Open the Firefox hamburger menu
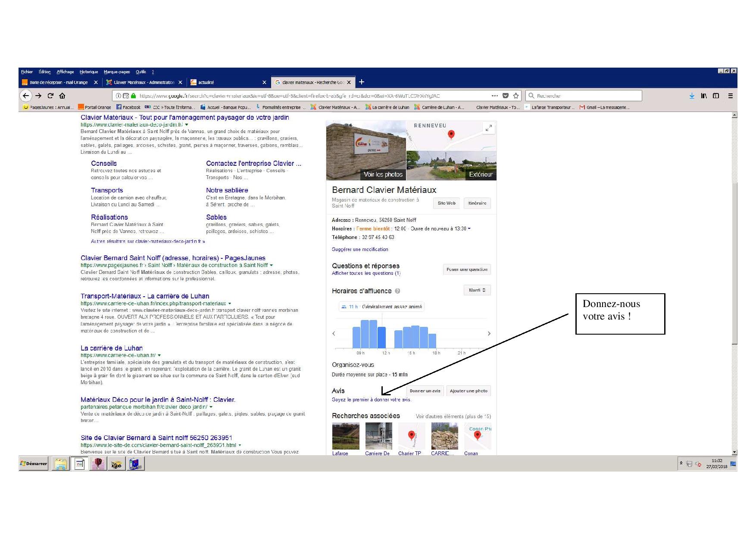 (731, 96)
